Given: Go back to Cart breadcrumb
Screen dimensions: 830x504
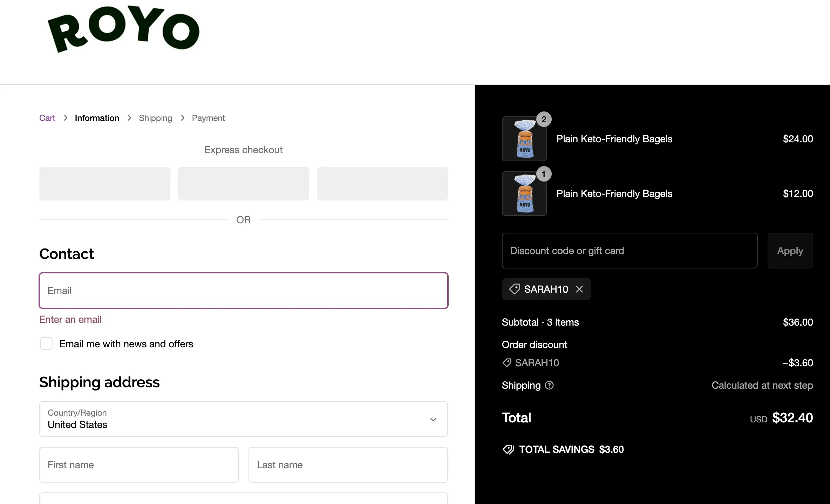Looking at the screenshot, I should 47,118.
